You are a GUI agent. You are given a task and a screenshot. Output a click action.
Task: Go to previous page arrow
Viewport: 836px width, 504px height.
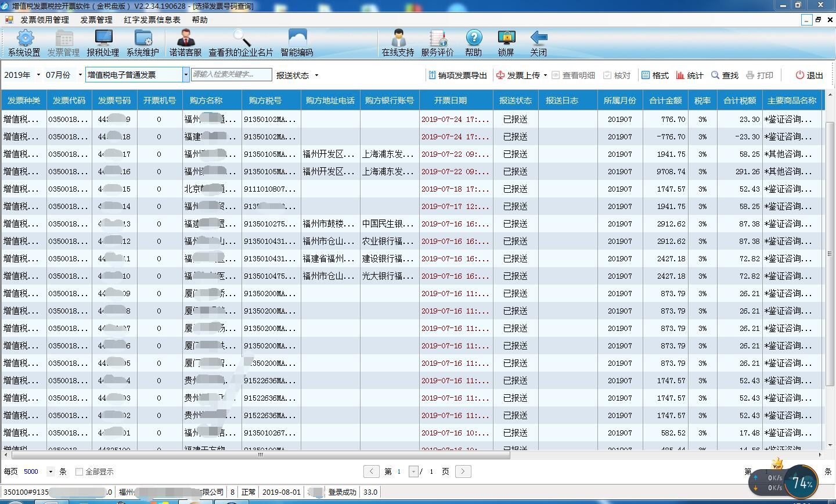[372, 471]
